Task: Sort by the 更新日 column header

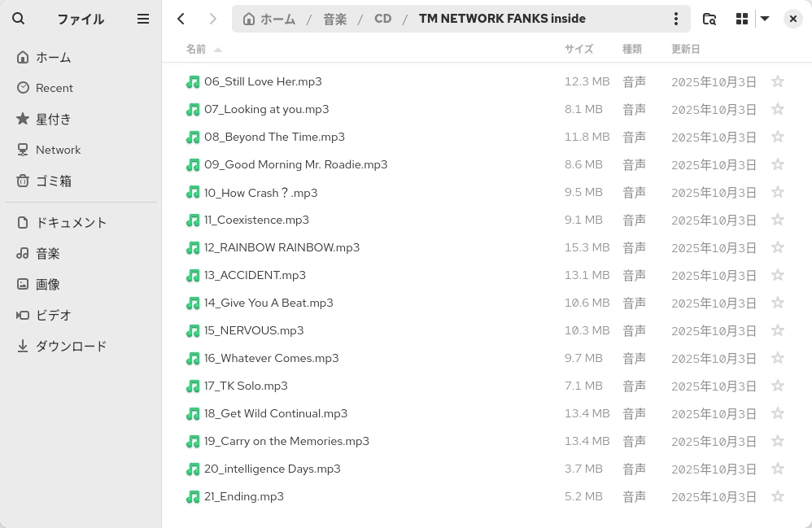Action: click(x=685, y=49)
